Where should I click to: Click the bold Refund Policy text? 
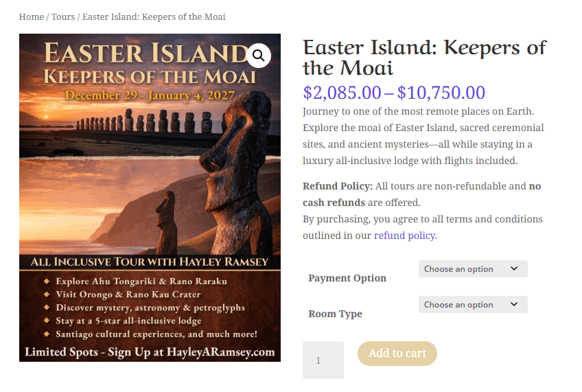(338, 186)
